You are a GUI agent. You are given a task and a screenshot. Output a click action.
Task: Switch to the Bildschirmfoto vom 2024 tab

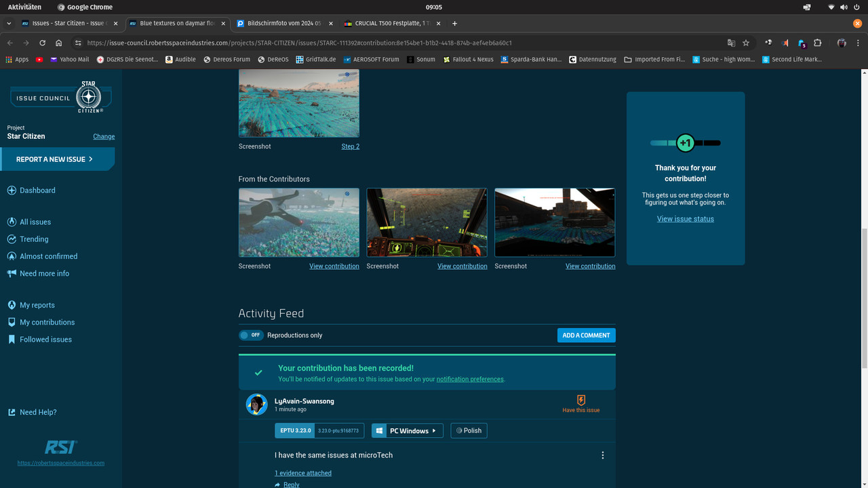coord(285,23)
